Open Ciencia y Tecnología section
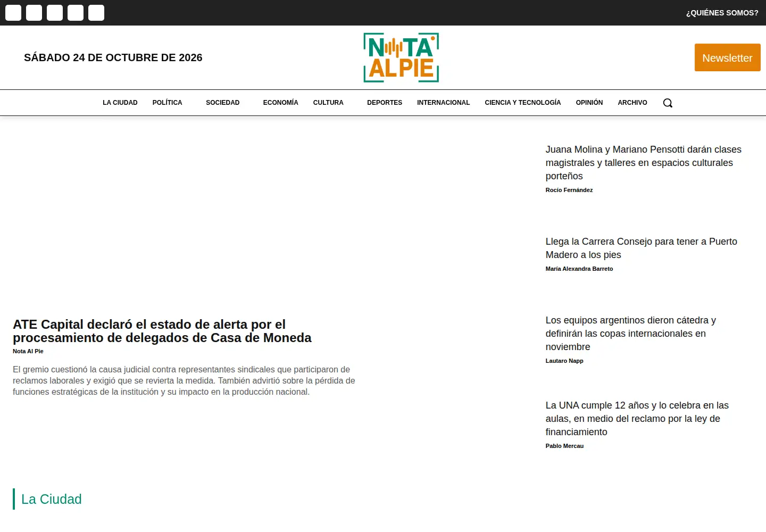Image resolution: width=766 pixels, height=532 pixels. tap(523, 103)
